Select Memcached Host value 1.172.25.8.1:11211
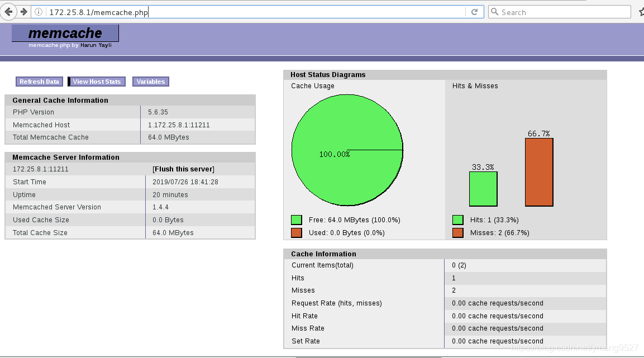The width and height of the screenshot is (644, 358). pyautogui.click(x=179, y=125)
